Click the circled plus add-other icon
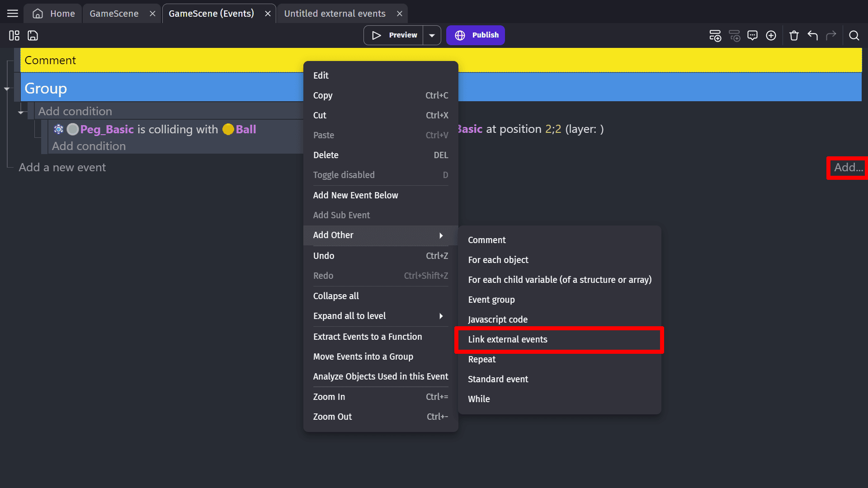The height and width of the screenshot is (488, 868). pyautogui.click(x=771, y=35)
